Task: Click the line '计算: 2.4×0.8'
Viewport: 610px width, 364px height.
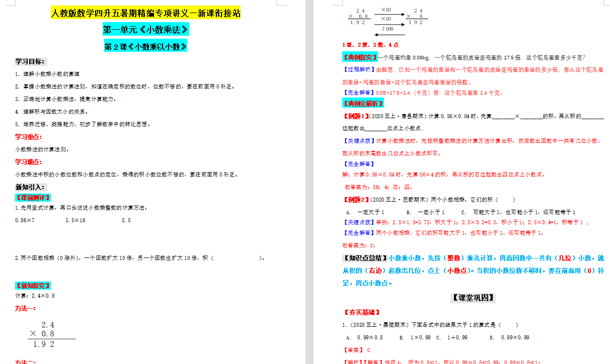Action: [x=35, y=296]
